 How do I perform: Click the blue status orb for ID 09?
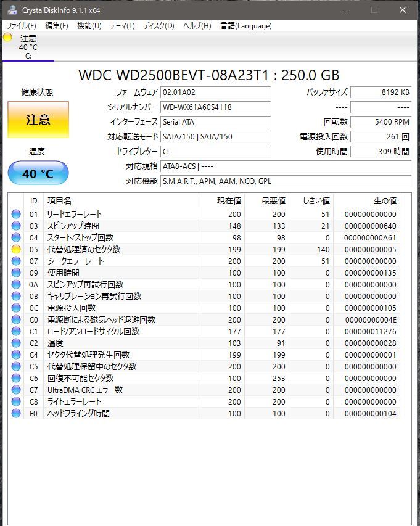pos(16,273)
